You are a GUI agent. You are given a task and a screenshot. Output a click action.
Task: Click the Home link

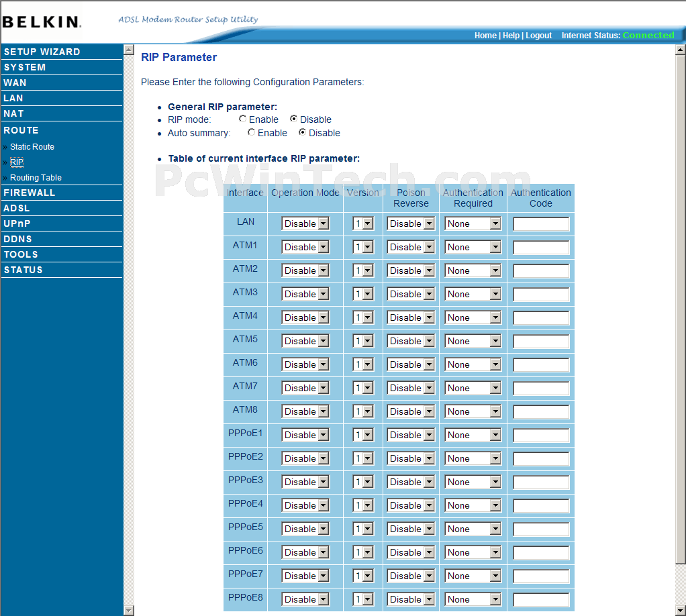pos(485,36)
